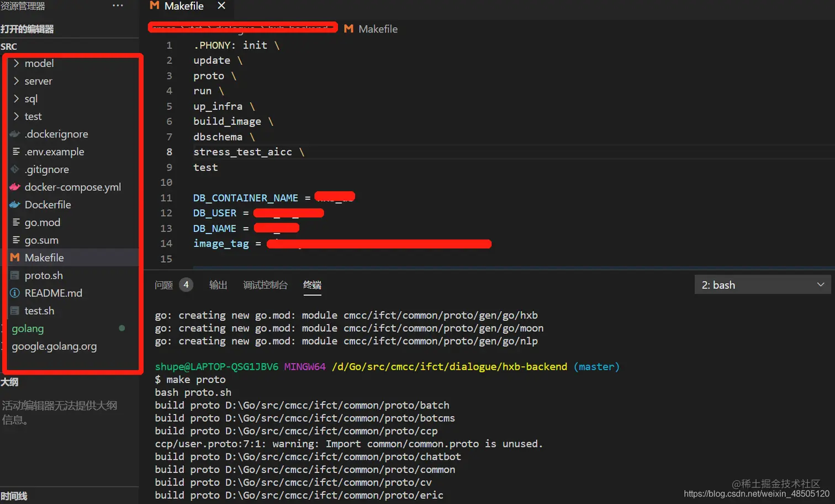Screen dimensions: 835x504
Task: Open the .dockerignore file
Action: click(56, 134)
